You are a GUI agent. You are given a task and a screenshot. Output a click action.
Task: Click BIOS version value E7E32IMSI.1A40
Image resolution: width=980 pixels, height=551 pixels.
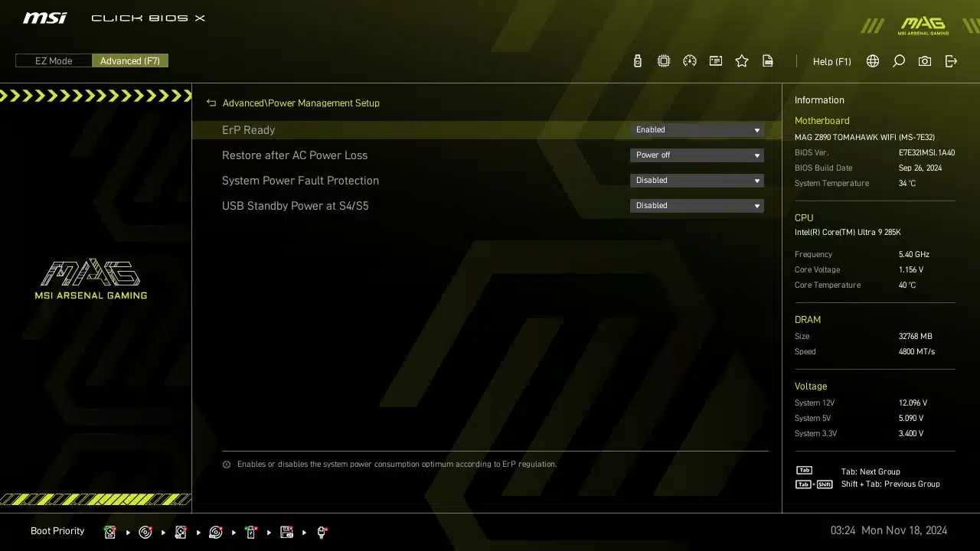click(926, 153)
